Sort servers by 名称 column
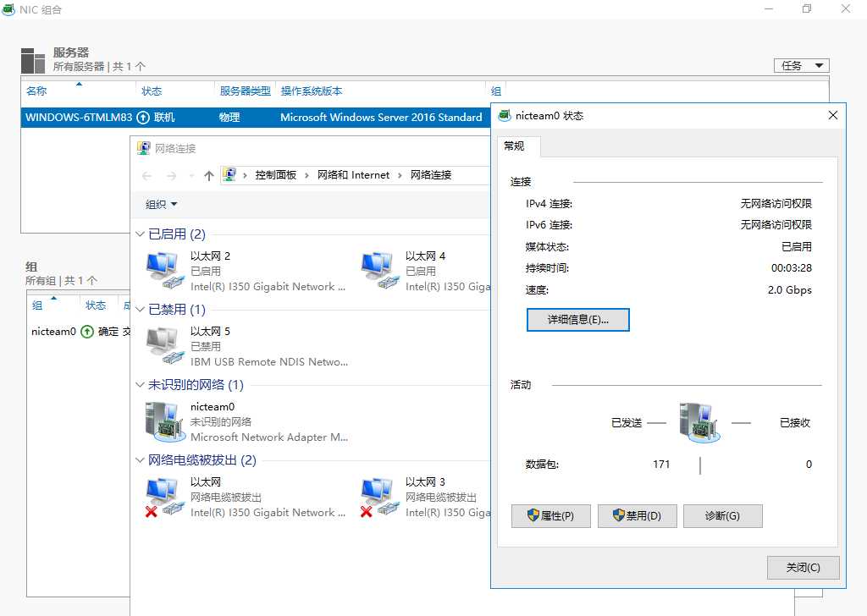The width and height of the screenshot is (867, 616). 36,91
